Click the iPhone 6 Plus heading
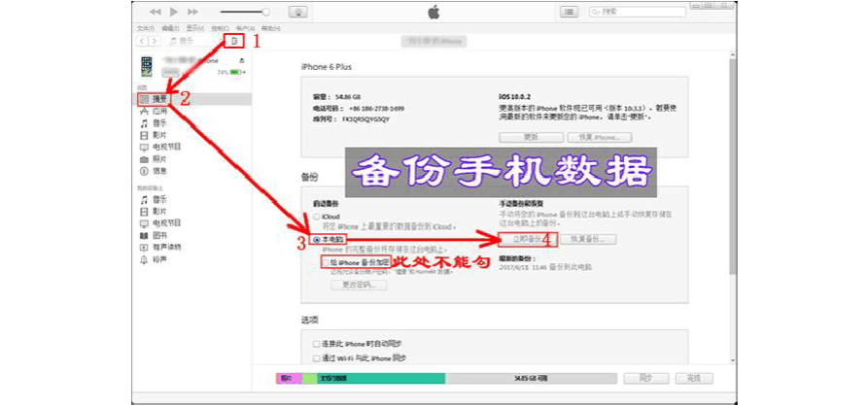 tap(326, 67)
